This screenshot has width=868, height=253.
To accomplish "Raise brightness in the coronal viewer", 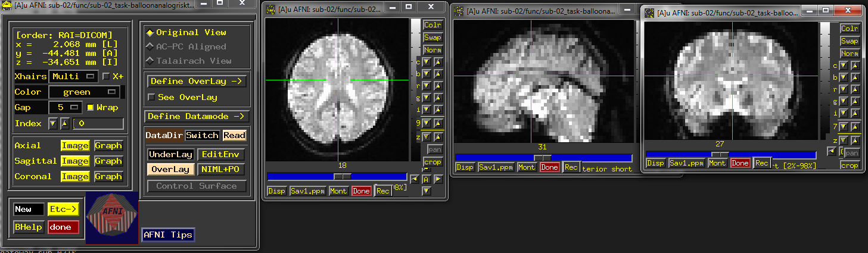I will click(x=855, y=77).
